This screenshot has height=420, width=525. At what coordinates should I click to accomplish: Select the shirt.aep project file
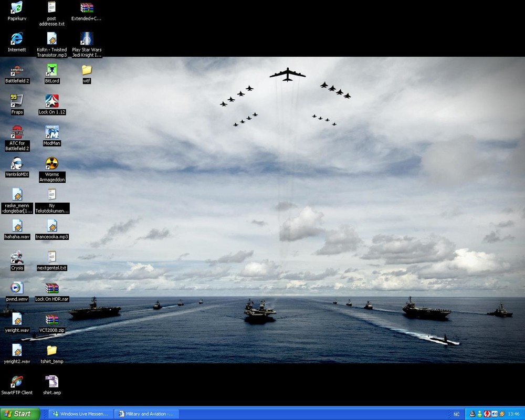pyautogui.click(x=51, y=382)
